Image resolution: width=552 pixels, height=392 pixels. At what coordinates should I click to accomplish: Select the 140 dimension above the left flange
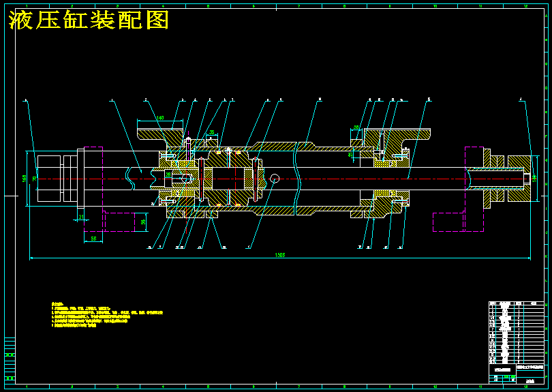point(160,118)
